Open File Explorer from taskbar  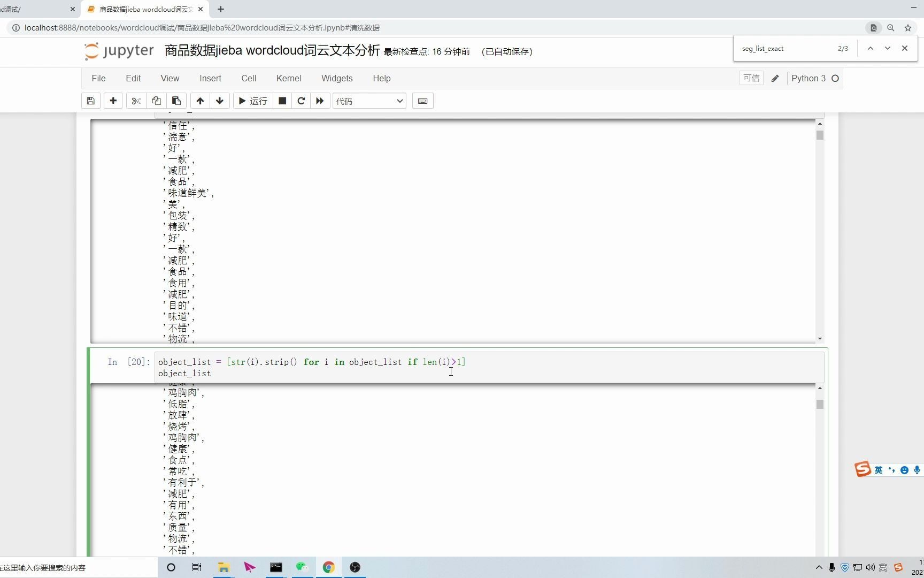pos(224,567)
